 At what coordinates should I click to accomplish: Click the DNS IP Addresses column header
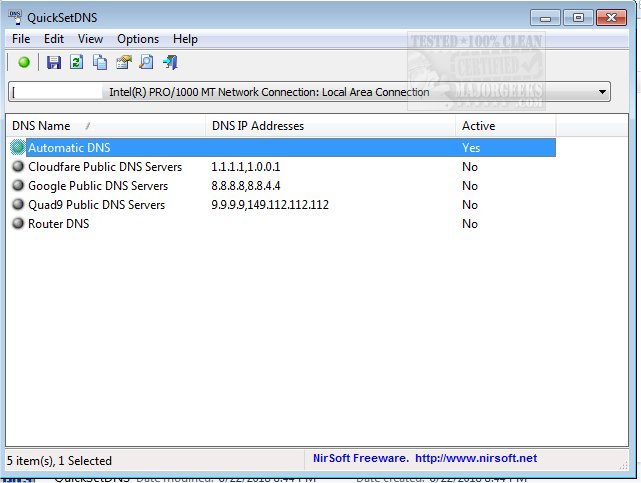(x=258, y=126)
